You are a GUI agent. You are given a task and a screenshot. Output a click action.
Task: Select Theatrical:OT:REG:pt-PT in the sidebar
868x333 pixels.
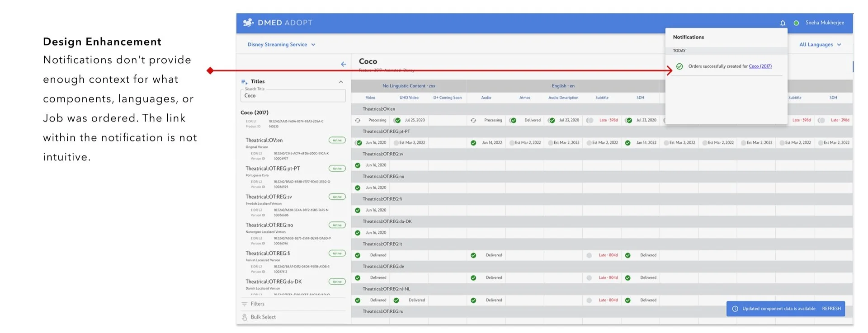[x=273, y=169]
